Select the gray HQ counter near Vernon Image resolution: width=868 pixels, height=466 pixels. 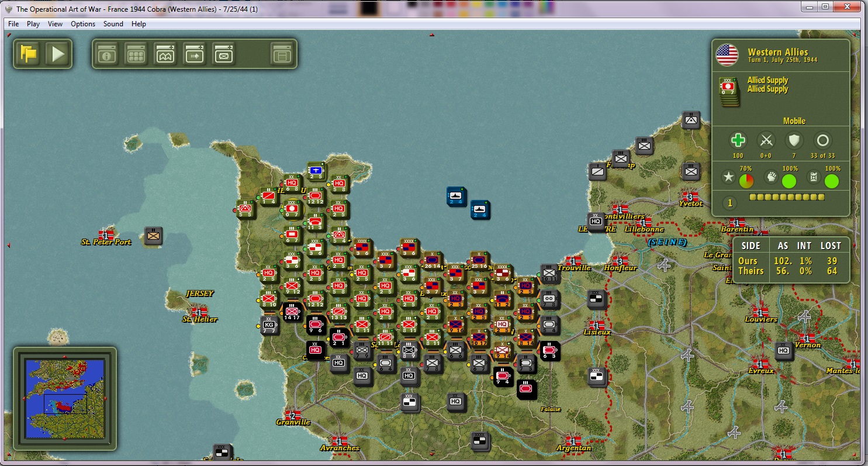[784, 351]
